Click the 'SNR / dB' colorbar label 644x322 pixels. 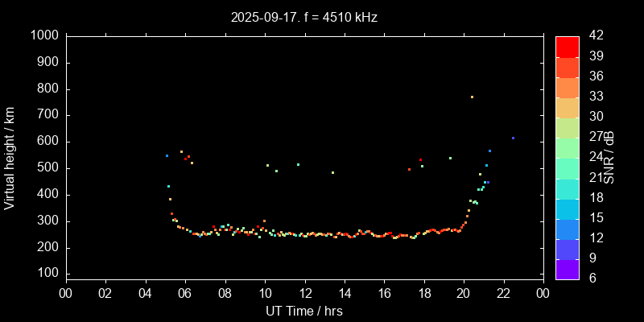click(x=609, y=157)
